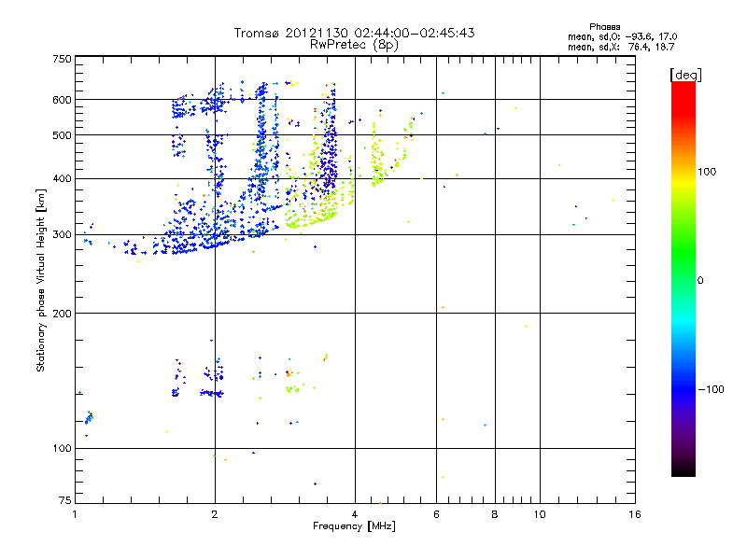Click the y-axis title 'Stationary phase Virtual Height [km]'
This screenshot has width=747, height=560.
41,281
